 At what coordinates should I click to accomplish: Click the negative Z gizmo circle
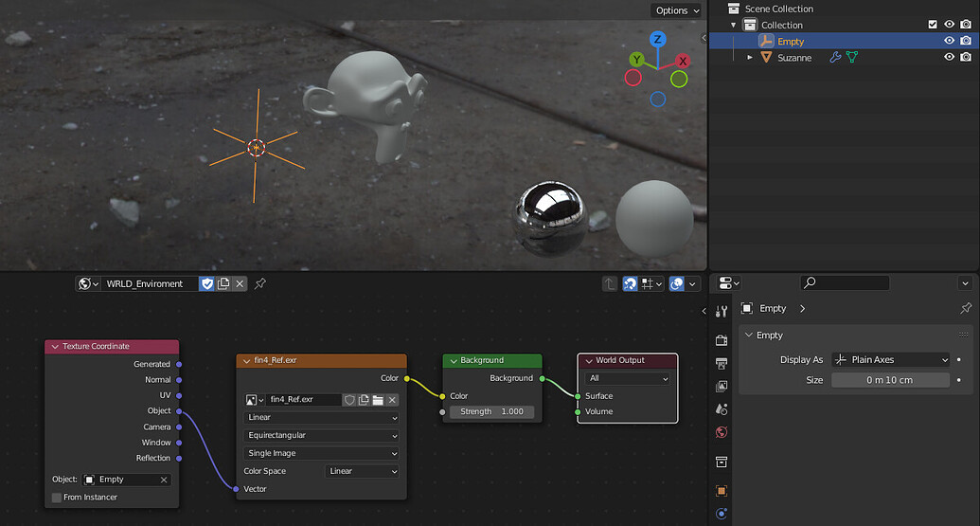pyautogui.click(x=657, y=99)
